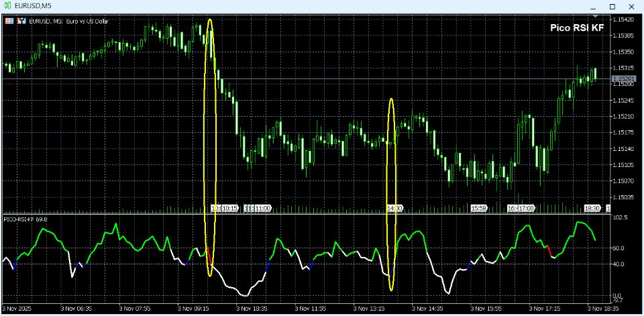Screen dimensions: 644x316
Task: Click the '3 Nov 07:55' time axis label
Action: pyautogui.click(x=136, y=308)
